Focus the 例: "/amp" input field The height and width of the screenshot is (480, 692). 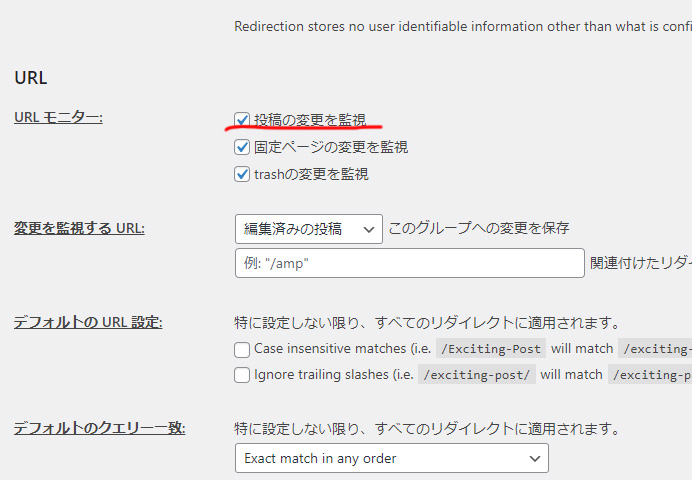point(410,263)
